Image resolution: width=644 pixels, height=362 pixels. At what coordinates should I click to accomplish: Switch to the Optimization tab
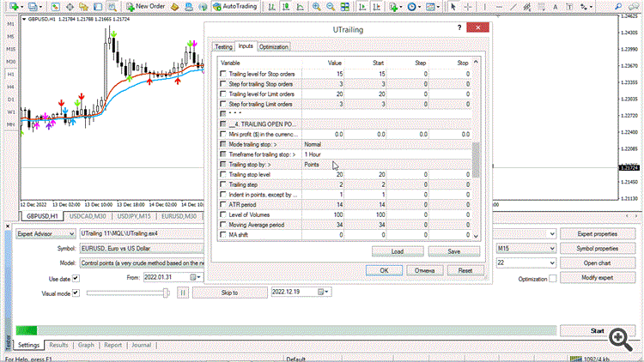pos(274,47)
